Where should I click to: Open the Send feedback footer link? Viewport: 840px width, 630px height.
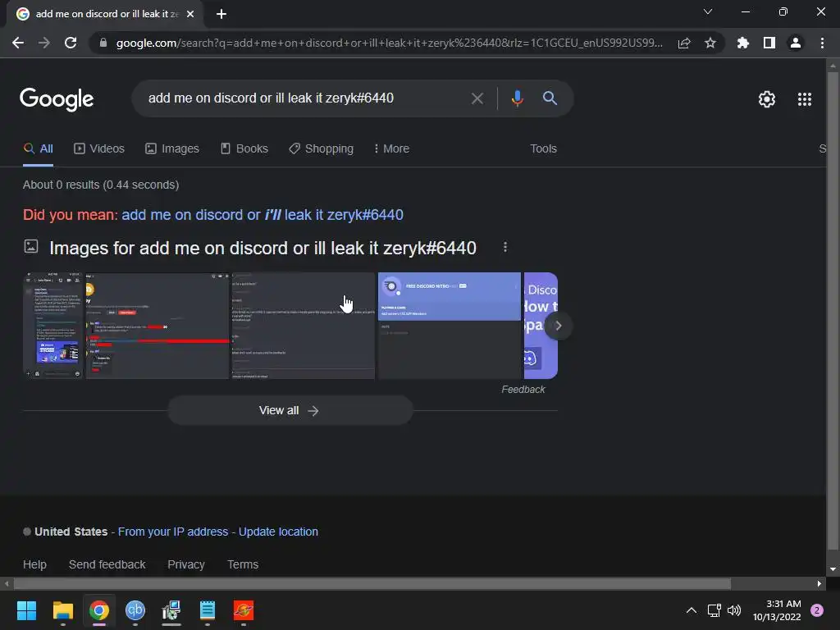coord(107,564)
